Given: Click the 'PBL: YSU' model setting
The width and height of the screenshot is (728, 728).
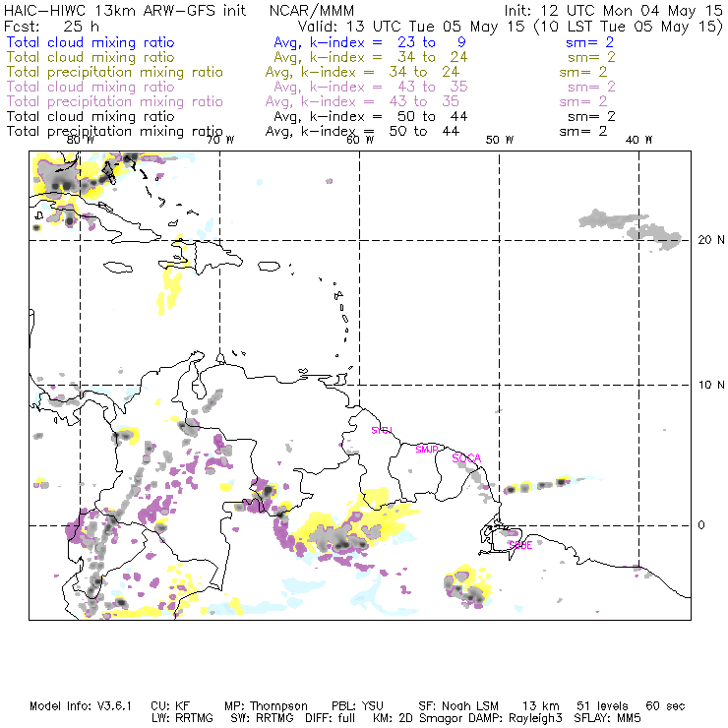Looking at the screenshot, I should (357, 706).
